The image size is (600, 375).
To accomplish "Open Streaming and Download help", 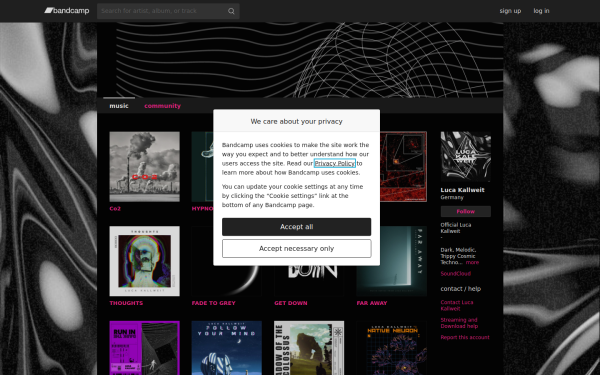I will coord(459,323).
